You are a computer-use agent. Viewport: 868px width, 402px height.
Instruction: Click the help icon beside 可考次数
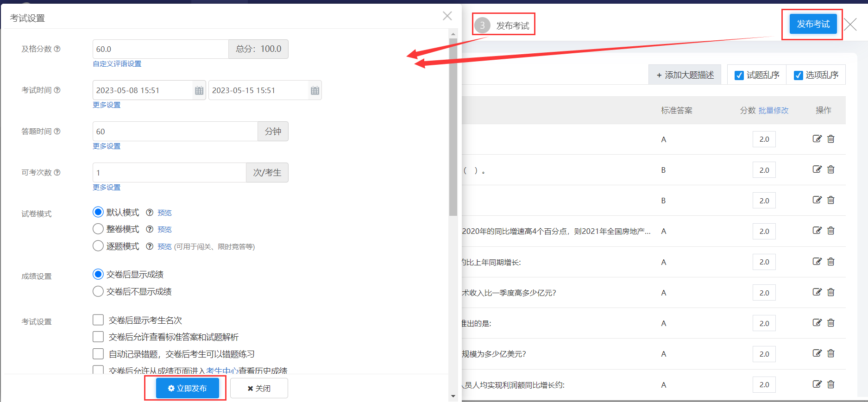[x=57, y=173]
